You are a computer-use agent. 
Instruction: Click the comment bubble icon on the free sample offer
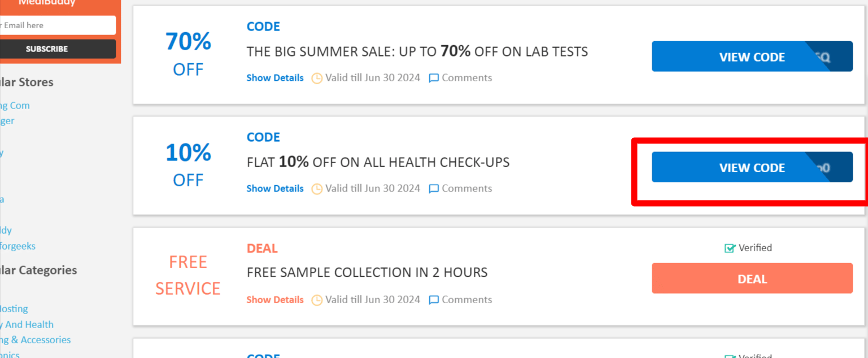[433, 300]
